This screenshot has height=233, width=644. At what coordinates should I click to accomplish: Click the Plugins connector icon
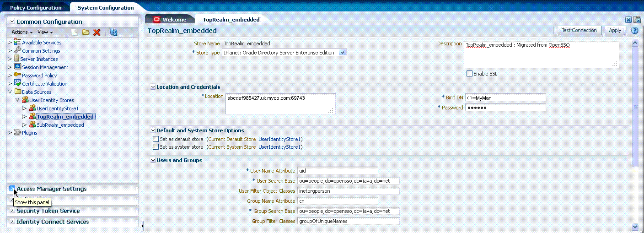pyautogui.click(x=17, y=133)
